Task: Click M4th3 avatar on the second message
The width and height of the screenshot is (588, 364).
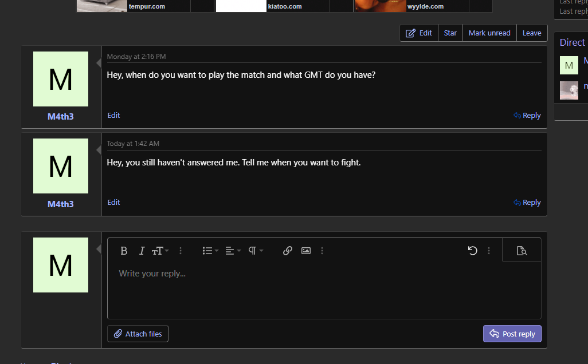Action: (x=61, y=166)
